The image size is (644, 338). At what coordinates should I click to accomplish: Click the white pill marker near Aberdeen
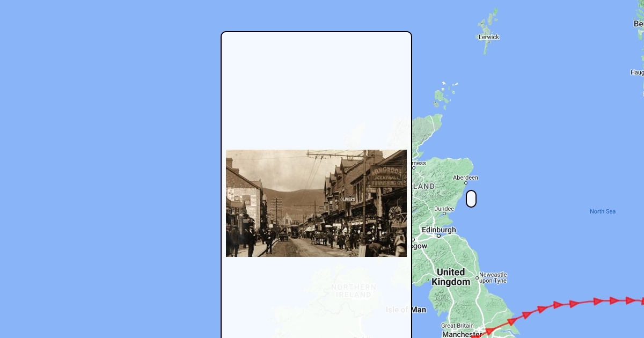click(471, 199)
